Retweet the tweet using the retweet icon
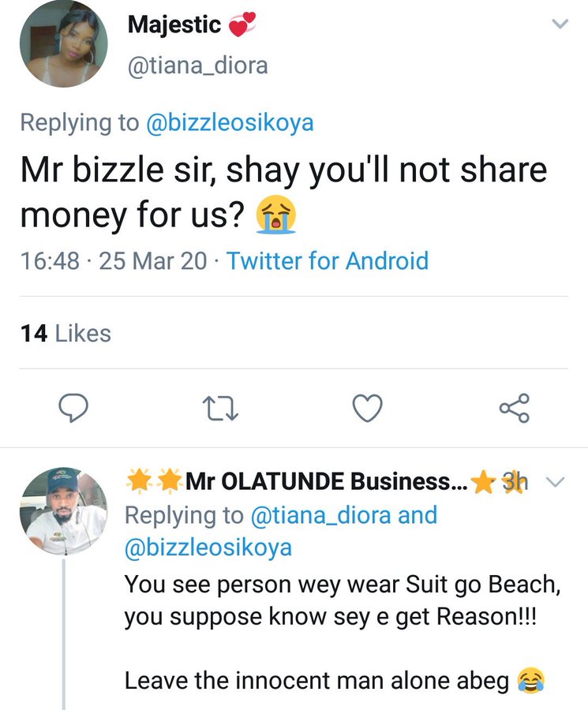Image resolution: width=588 pixels, height=710 pixels. coord(220,408)
